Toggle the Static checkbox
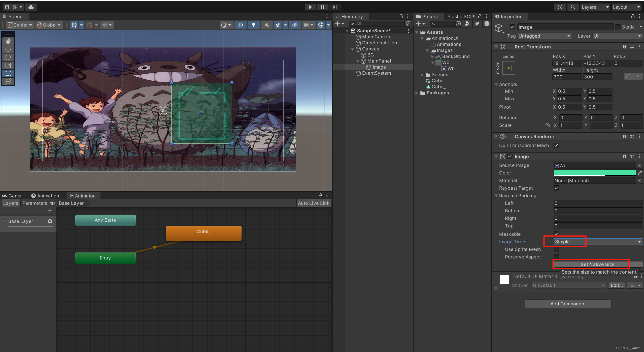Image resolution: width=644 pixels, height=352 pixels. (x=618, y=27)
